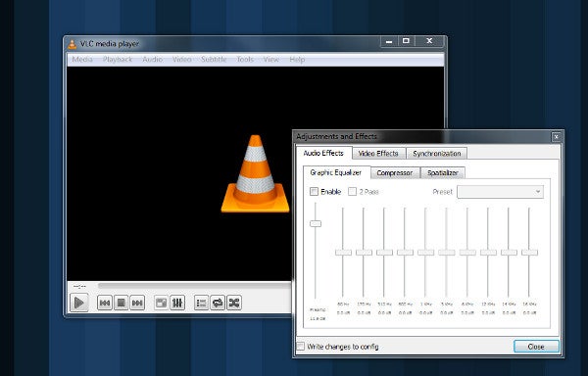
Task: Minimize the VLC media player window
Action: point(389,41)
